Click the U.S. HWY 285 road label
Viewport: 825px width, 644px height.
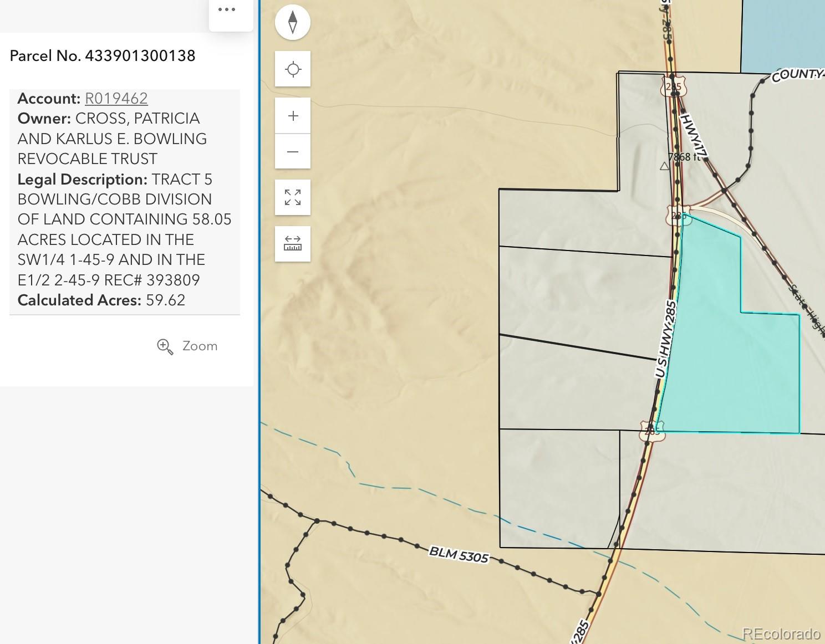666,339
